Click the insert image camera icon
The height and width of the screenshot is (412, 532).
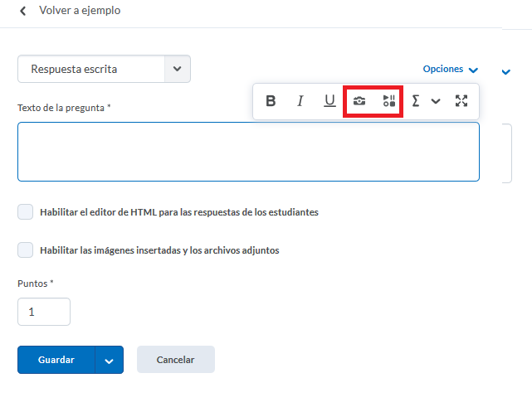tap(359, 101)
